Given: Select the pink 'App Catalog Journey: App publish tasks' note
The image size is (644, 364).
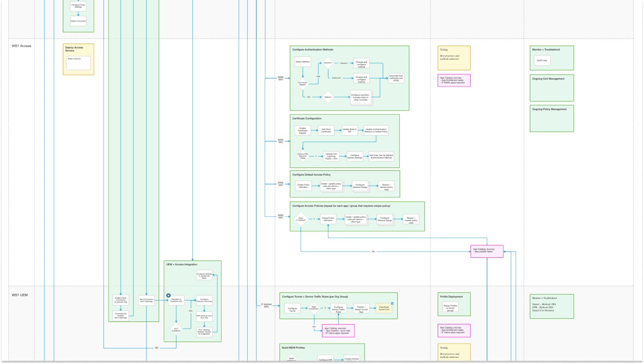Looking at the screenshot, I should click(487, 251).
